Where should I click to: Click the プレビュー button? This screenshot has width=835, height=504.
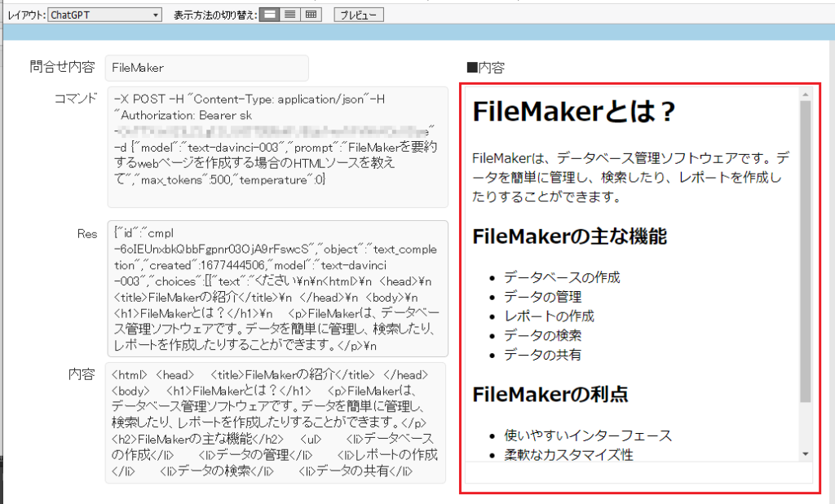(358, 15)
